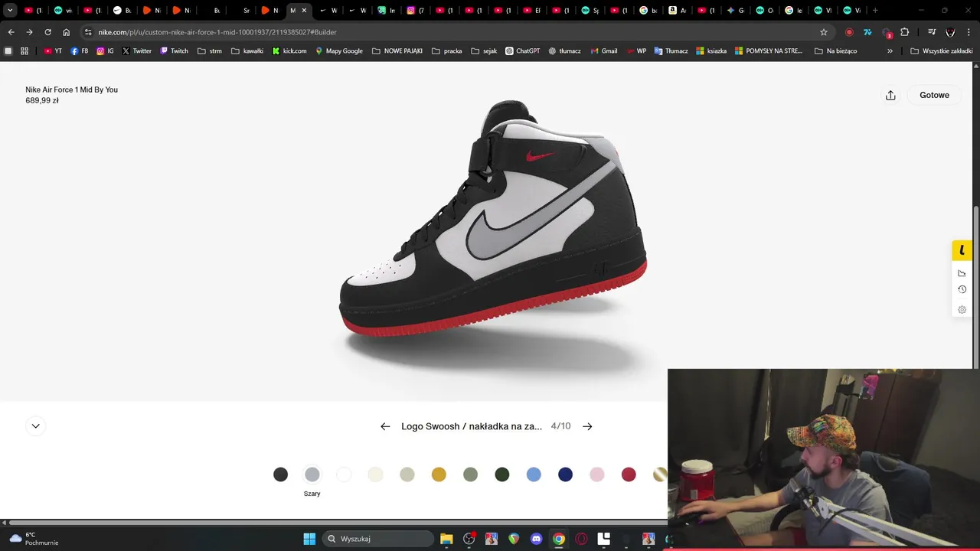Click the browser back arrow
Screen dimensions: 980x551
11,32
